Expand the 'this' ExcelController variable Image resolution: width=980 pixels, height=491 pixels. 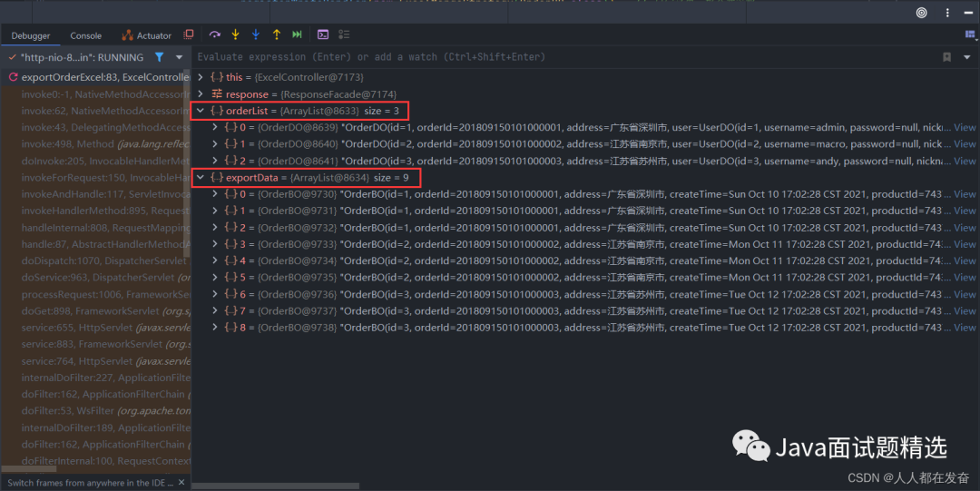(201, 77)
